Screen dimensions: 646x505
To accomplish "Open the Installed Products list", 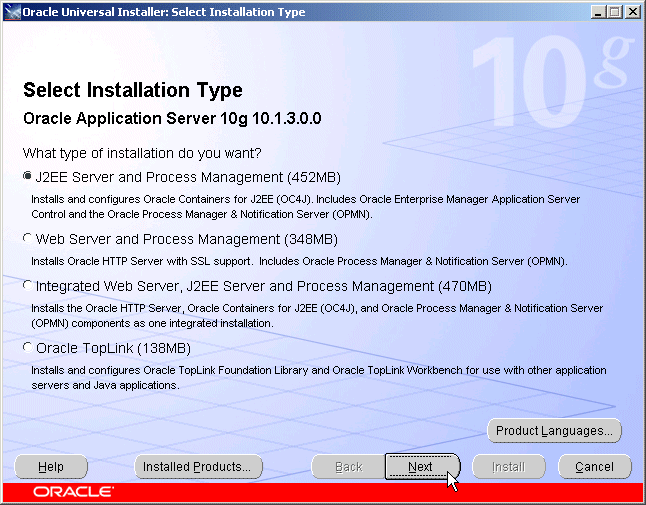I will (x=198, y=467).
